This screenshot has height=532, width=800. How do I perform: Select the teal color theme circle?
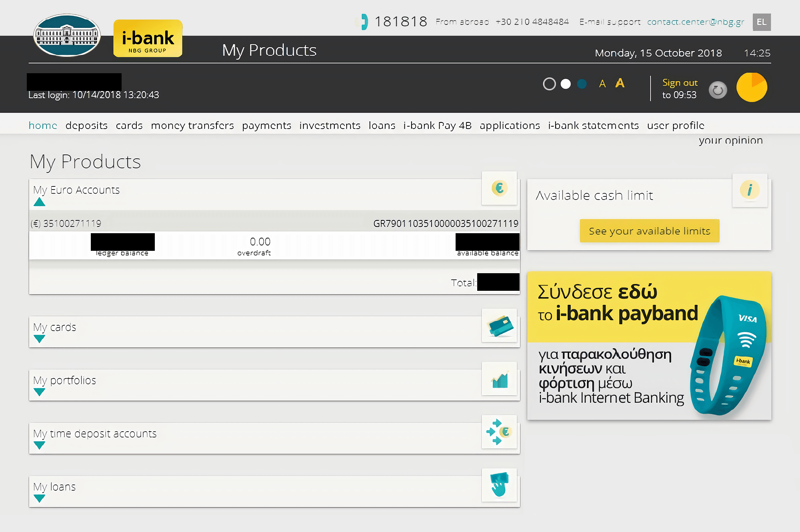click(582, 84)
